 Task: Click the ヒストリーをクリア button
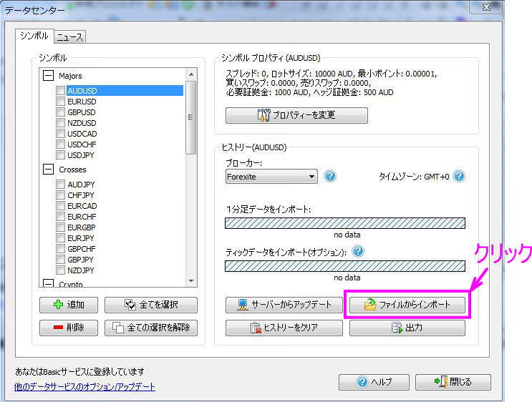coord(284,328)
